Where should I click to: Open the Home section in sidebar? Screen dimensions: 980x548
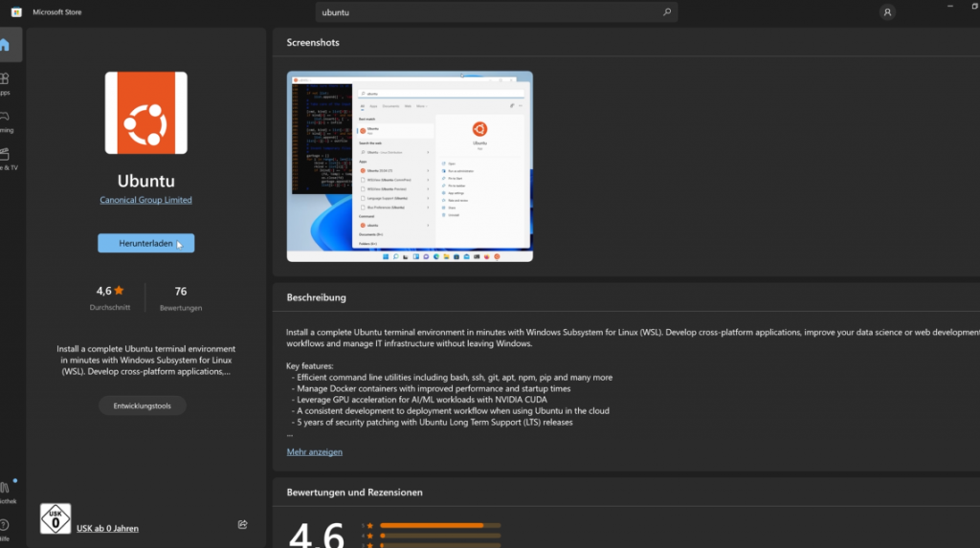click(x=5, y=45)
